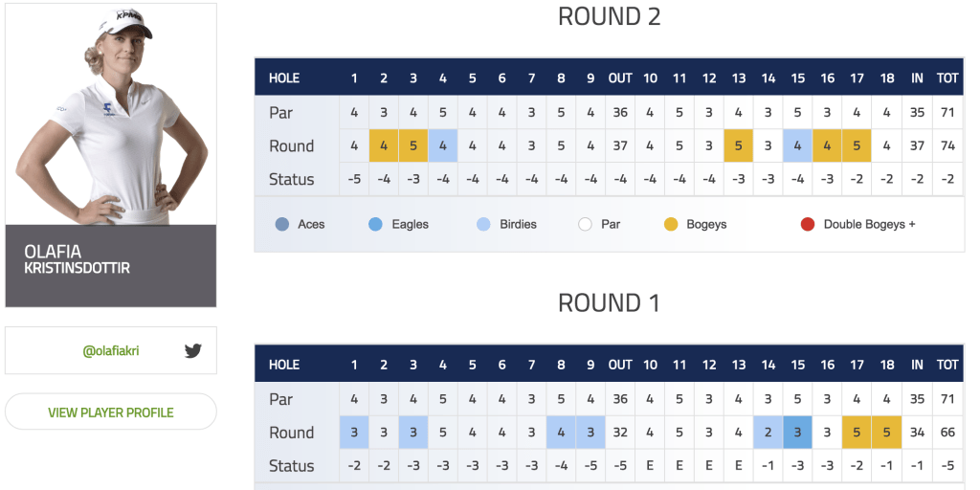Click the Double Bogeys red dot
980x490 pixels.
pyautogui.click(x=808, y=224)
